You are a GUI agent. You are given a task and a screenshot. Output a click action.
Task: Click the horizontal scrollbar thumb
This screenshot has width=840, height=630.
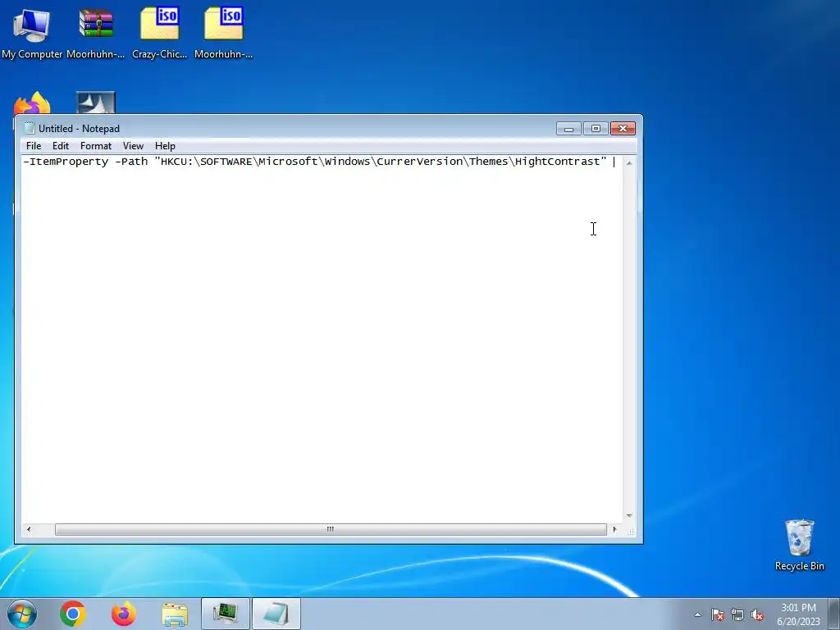(331, 529)
